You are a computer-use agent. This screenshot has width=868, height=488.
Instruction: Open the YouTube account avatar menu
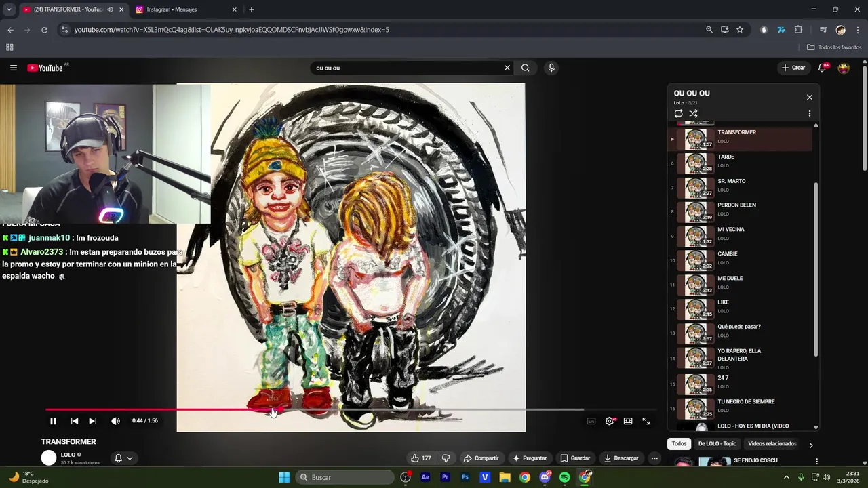tap(844, 68)
